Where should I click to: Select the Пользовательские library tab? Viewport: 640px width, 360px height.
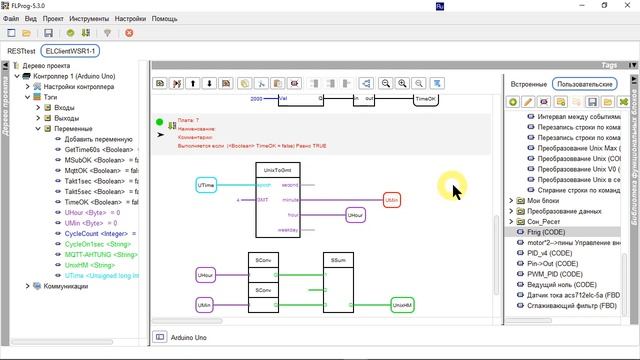click(585, 84)
